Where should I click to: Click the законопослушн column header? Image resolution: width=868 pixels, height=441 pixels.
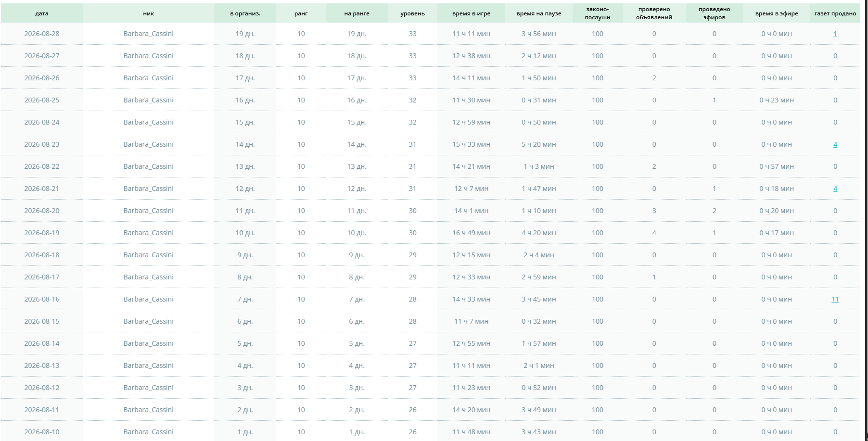pos(598,13)
